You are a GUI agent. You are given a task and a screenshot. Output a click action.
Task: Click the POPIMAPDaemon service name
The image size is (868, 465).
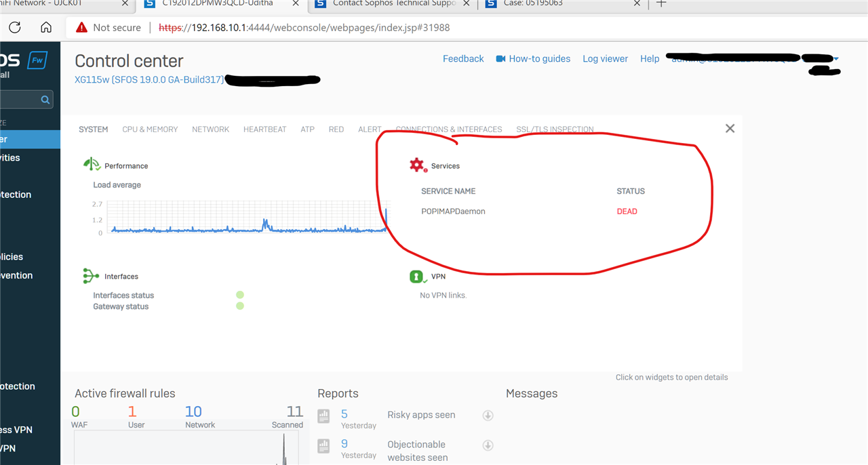453,211
